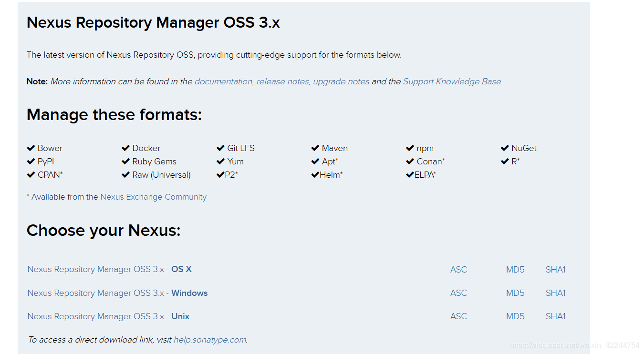Click the checkmark icon beside PyPI
The width and height of the screenshot is (644, 354).
pyautogui.click(x=31, y=162)
